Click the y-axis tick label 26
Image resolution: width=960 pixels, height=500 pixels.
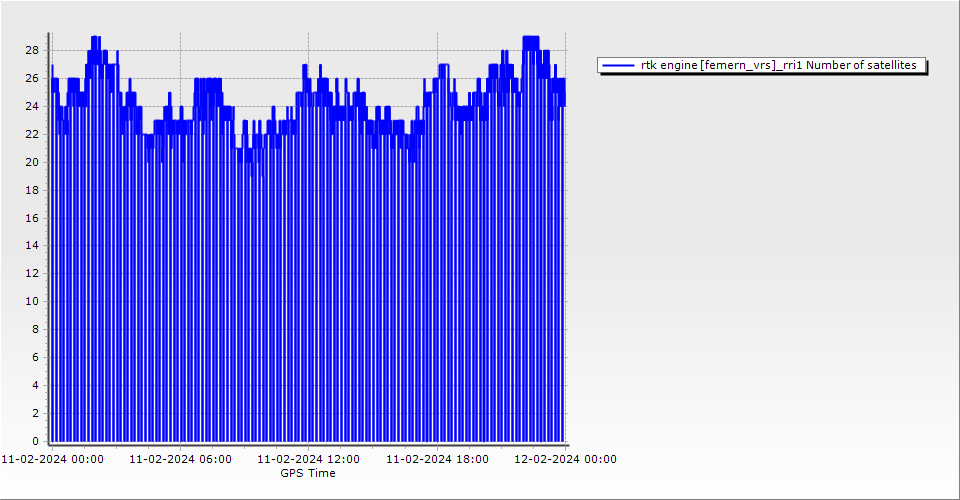click(x=32, y=78)
